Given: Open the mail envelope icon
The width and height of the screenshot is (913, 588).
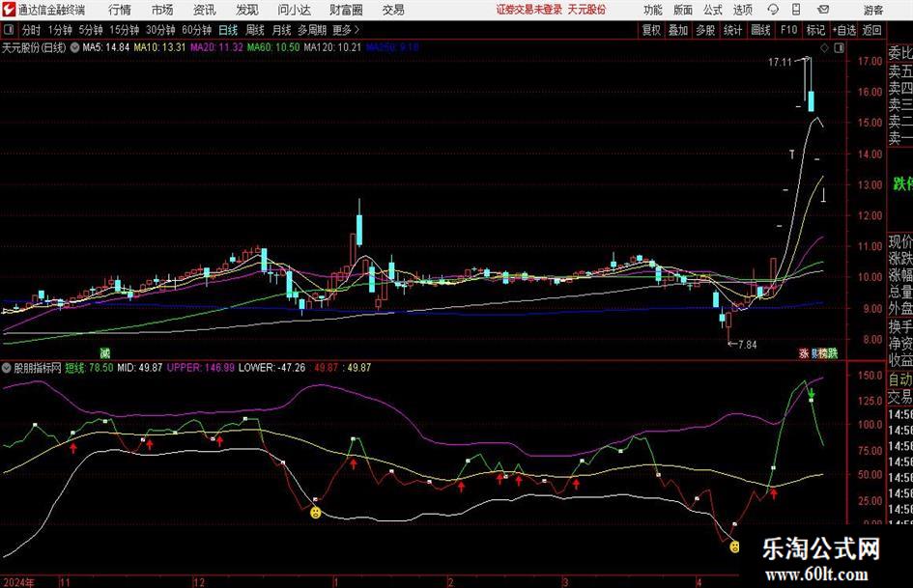Looking at the screenshot, I should (x=823, y=10).
